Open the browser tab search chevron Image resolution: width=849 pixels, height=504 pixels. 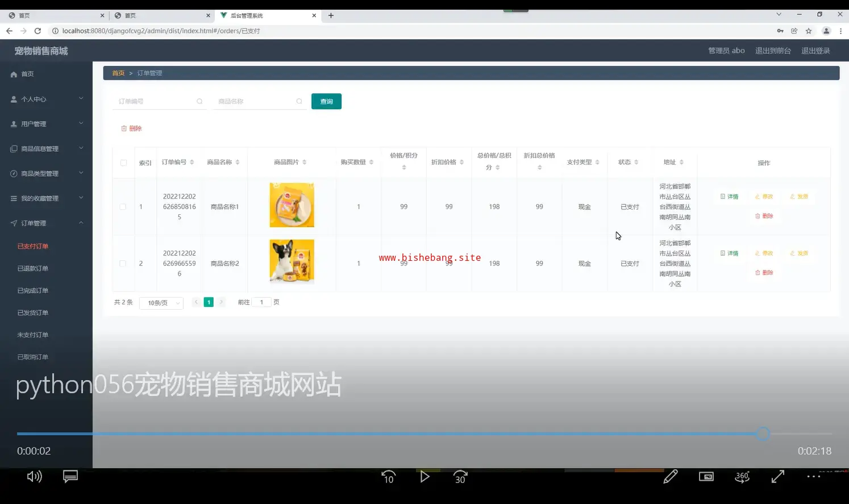click(x=779, y=15)
